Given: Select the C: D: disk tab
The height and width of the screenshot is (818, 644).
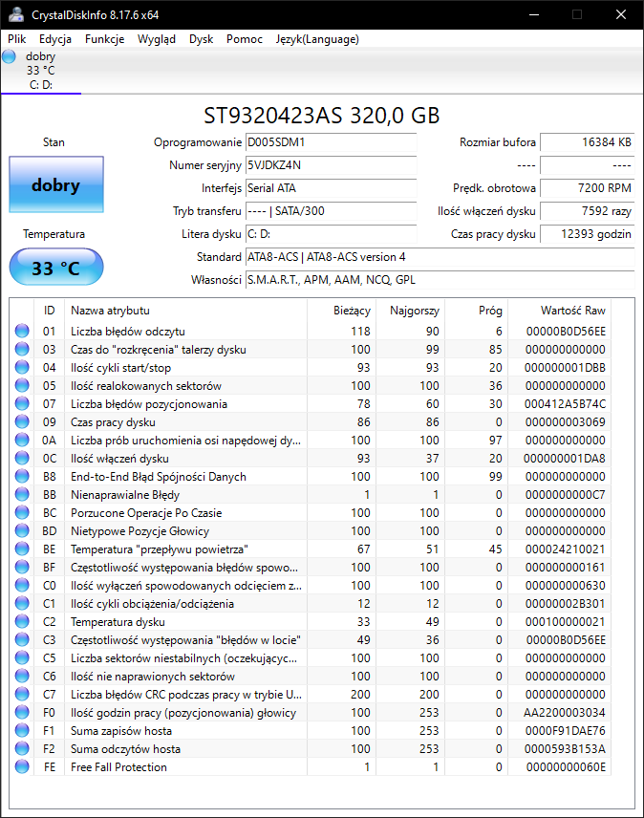Looking at the screenshot, I should 41,71.
